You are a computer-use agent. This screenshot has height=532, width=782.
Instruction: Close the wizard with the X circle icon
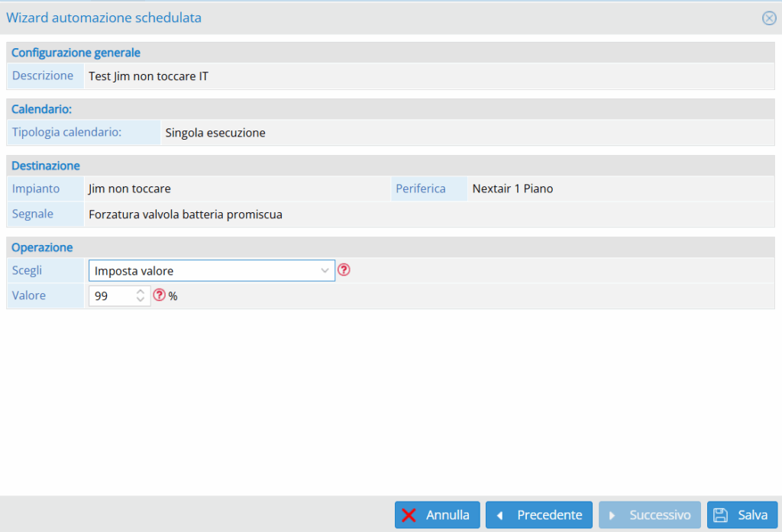(768, 18)
